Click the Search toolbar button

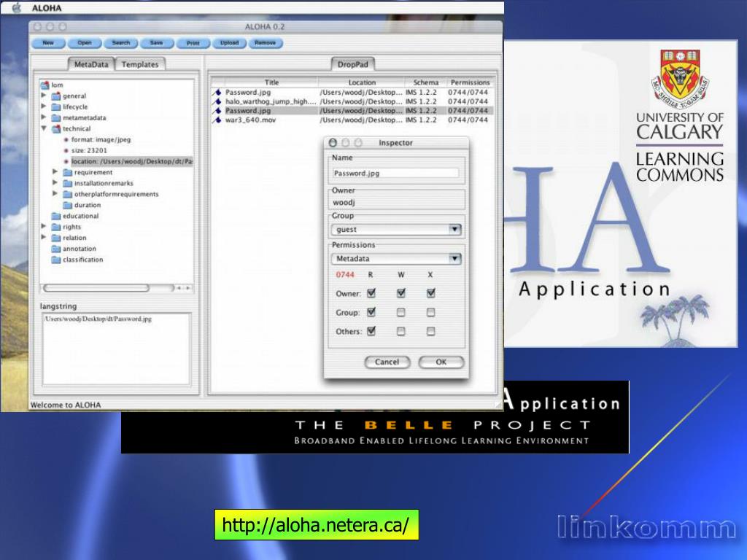pyautogui.click(x=121, y=43)
